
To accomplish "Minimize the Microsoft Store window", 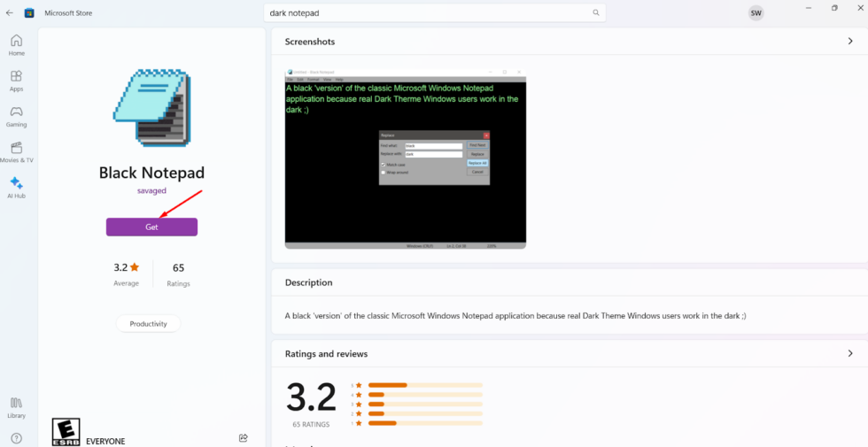I will pyautogui.click(x=809, y=8).
